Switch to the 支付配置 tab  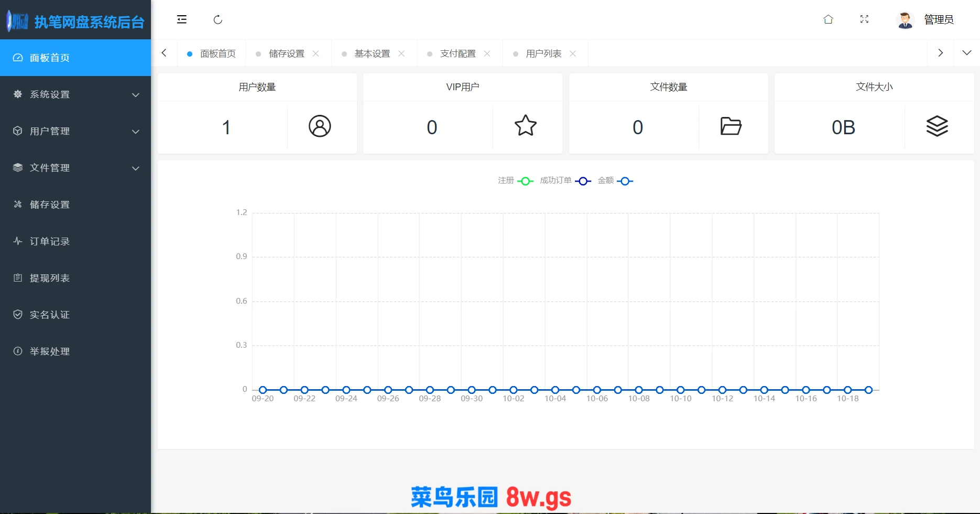[x=458, y=53]
